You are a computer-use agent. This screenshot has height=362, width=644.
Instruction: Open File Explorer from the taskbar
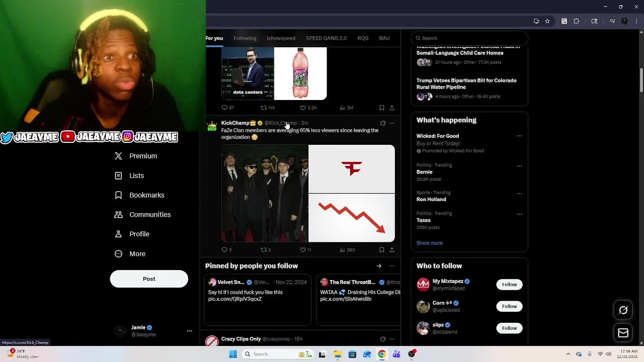pyautogui.click(x=337, y=354)
